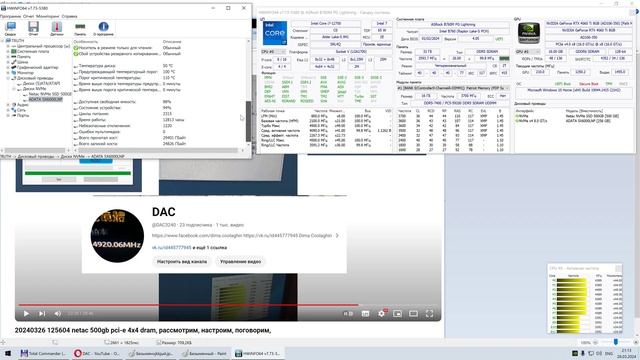The height and width of the screenshot is (360, 640).
Task: Click Управление видео button
Action: point(240,262)
